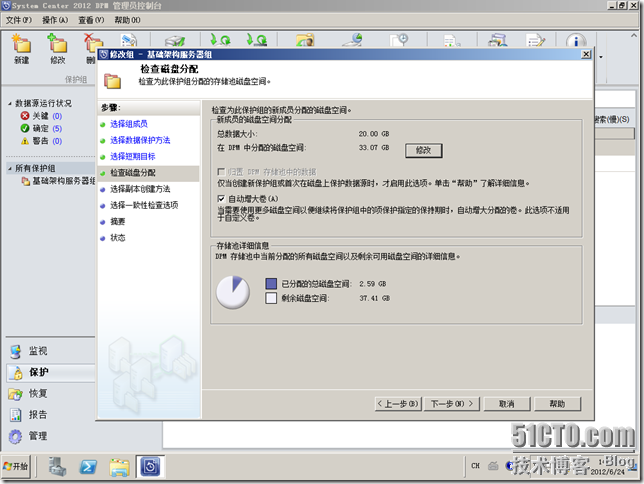
Task: Open the 报告 (Reporting) navigation icon
Action: pos(16,415)
